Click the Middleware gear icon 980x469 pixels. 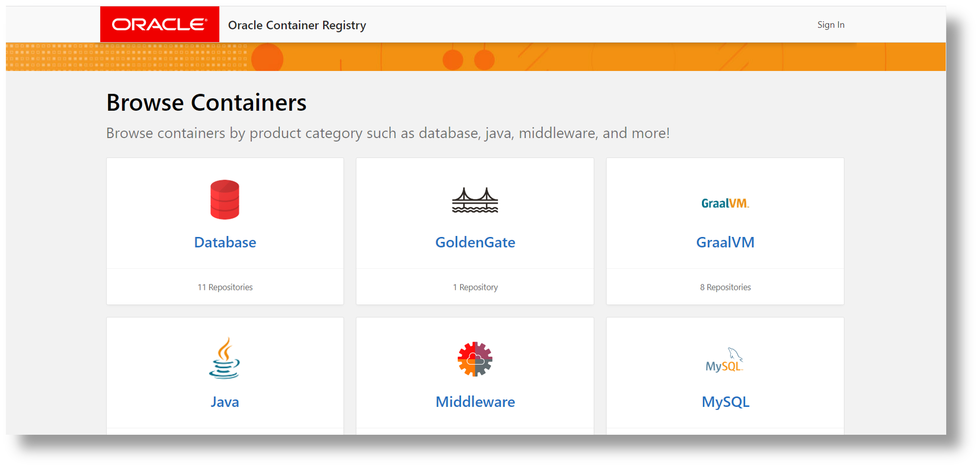475,359
